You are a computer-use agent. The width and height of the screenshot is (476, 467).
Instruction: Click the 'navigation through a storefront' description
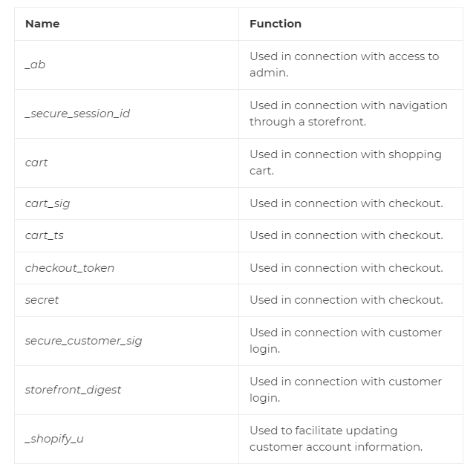click(348, 114)
